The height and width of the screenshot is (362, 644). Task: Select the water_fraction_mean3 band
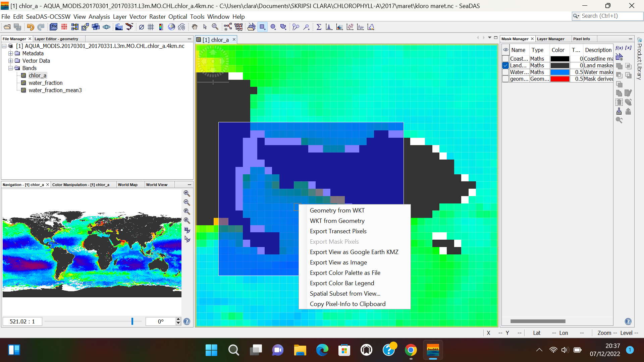click(x=55, y=90)
